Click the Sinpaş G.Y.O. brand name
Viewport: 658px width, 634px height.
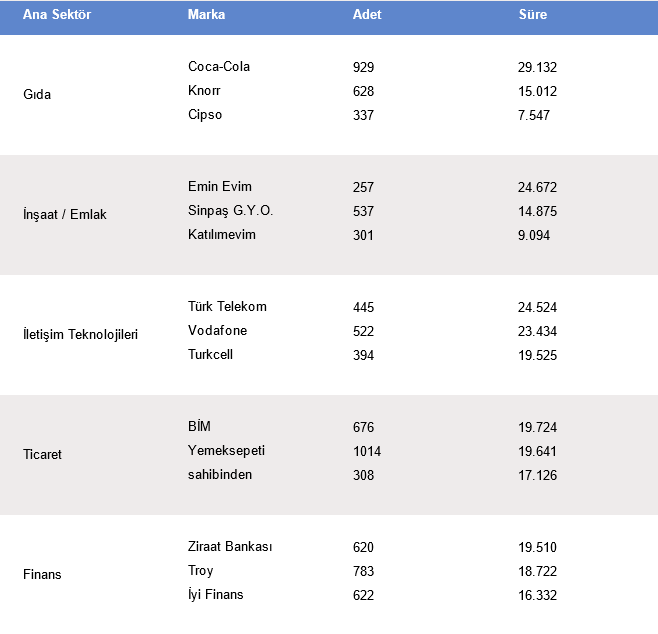point(230,211)
